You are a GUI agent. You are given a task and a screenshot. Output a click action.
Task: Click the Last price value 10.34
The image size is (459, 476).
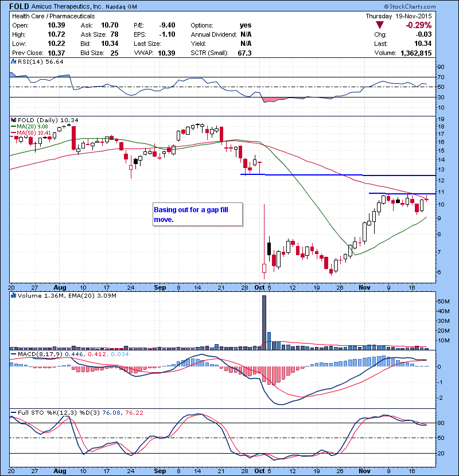(x=423, y=44)
